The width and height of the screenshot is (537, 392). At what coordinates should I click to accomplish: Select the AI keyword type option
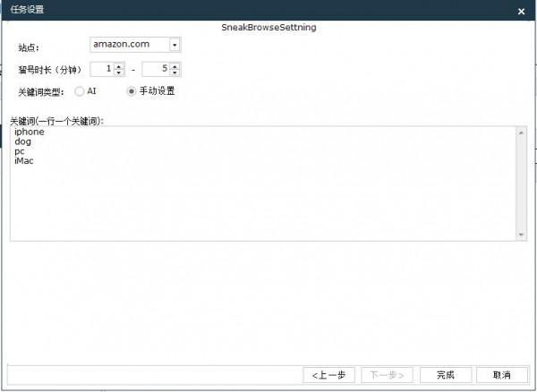click(80, 91)
